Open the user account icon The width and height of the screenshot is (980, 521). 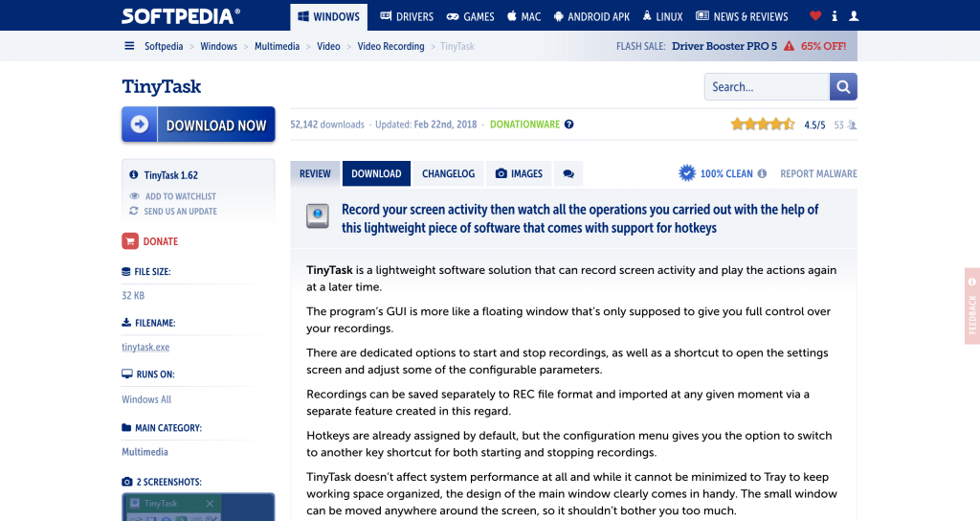click(854, 16)
